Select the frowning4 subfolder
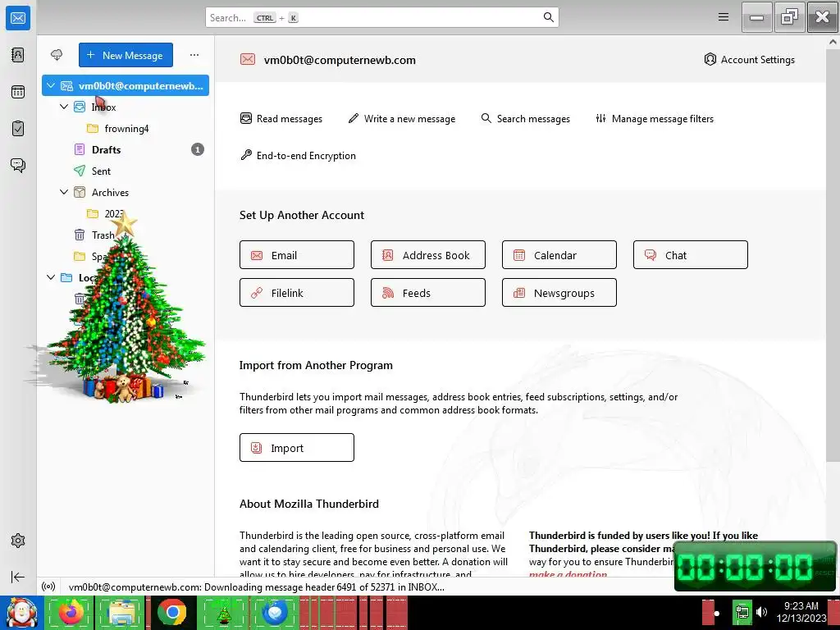The image size is (840, 630). pyautogui.click(x=126, y=128)
